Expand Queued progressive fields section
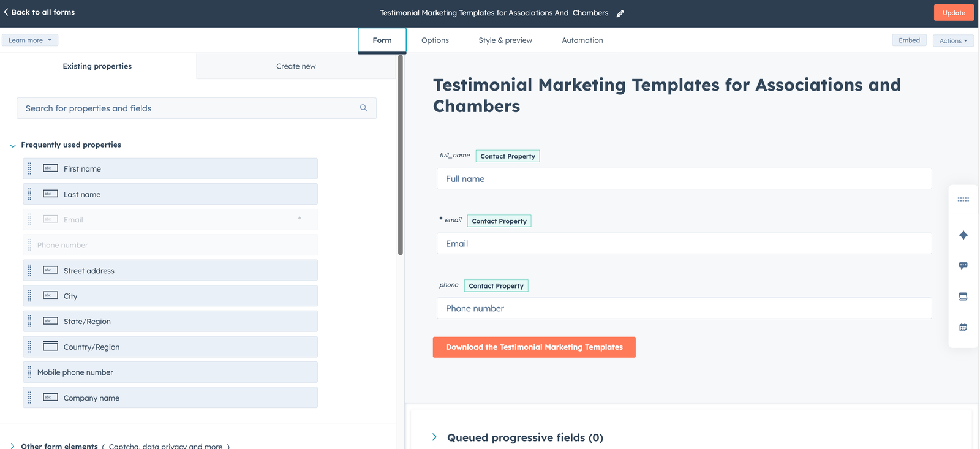 (x=434, y=437)
